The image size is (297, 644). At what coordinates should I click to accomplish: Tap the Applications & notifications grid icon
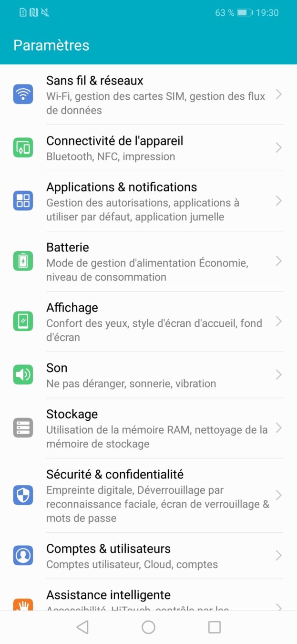coord(23,201)
